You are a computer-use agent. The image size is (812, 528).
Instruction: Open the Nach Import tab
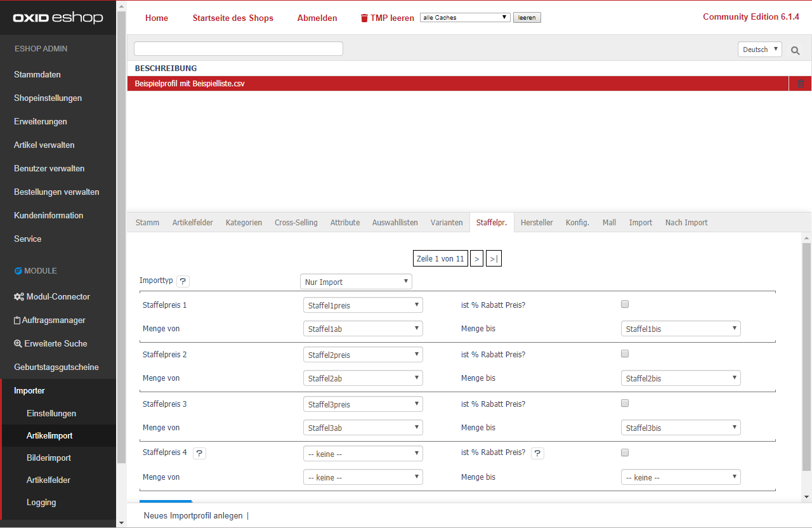(x=686, y=223)
